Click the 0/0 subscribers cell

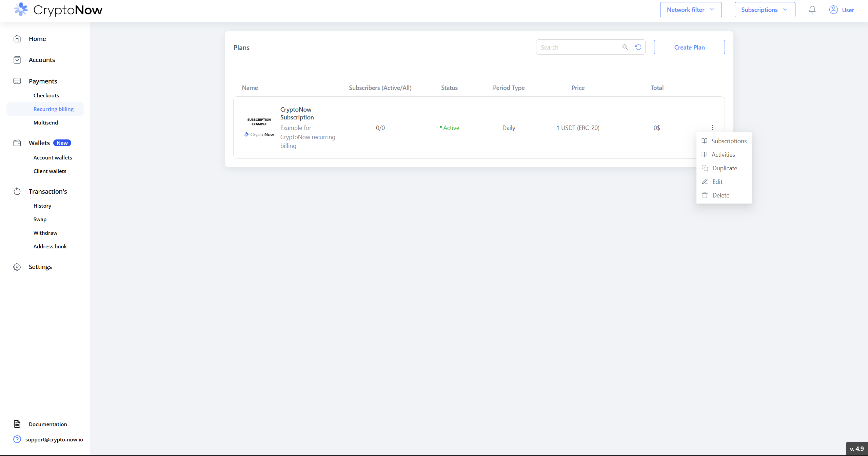[380, 128]
